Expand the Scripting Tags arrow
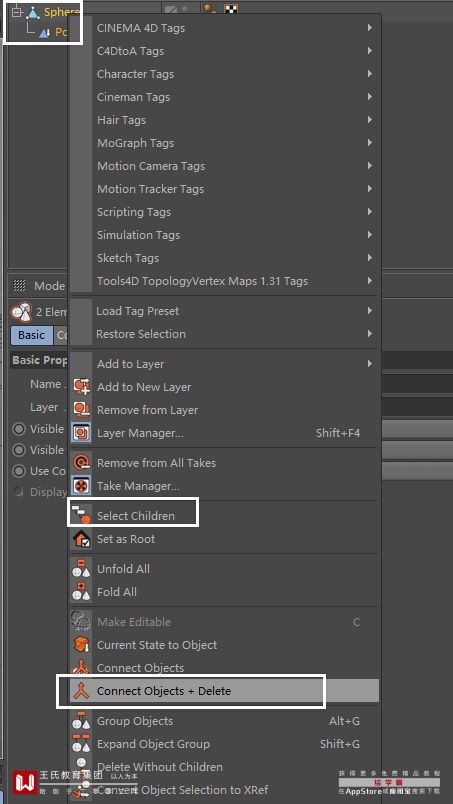 coord(369,212)
